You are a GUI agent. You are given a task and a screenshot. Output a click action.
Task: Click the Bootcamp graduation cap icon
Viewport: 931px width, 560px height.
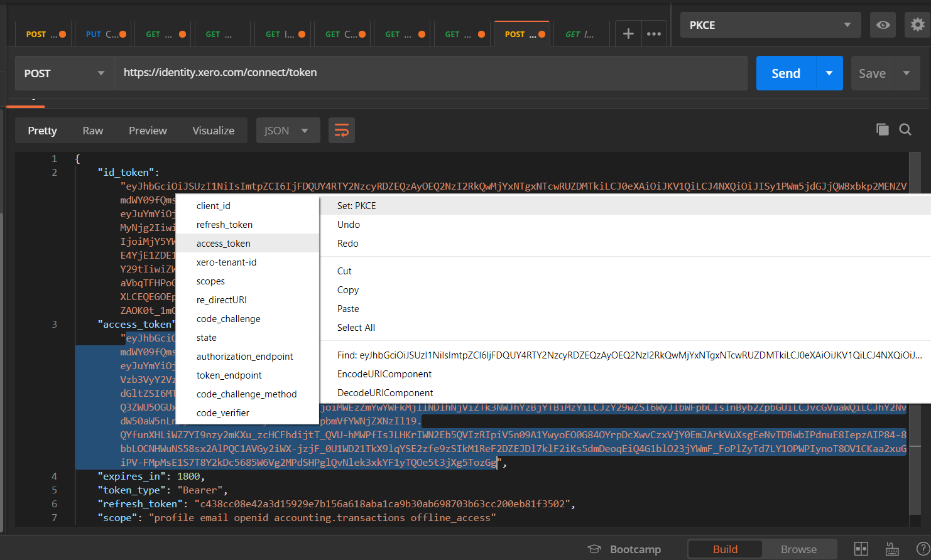594,549
